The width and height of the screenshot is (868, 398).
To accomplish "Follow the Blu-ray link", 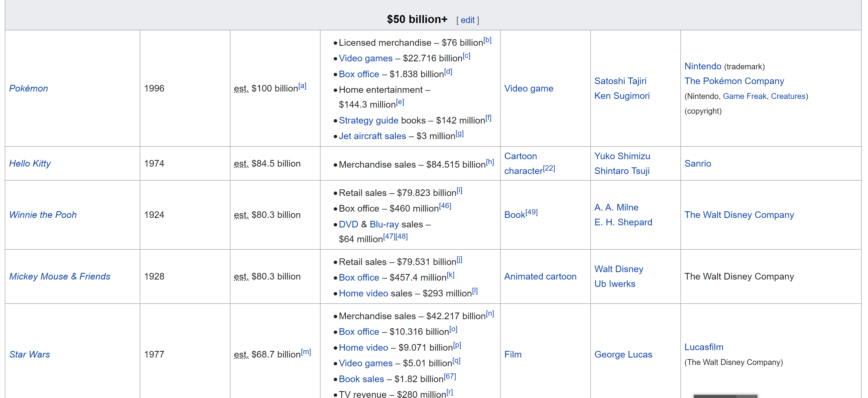I will point(384,224).
